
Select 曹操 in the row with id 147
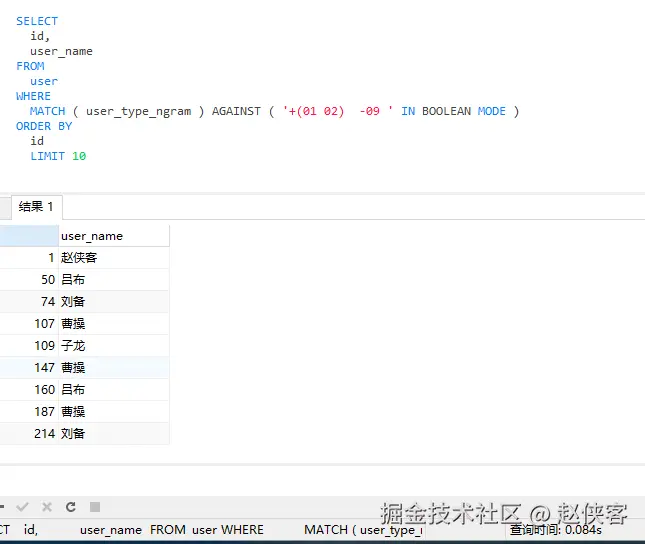click(114, 367)
